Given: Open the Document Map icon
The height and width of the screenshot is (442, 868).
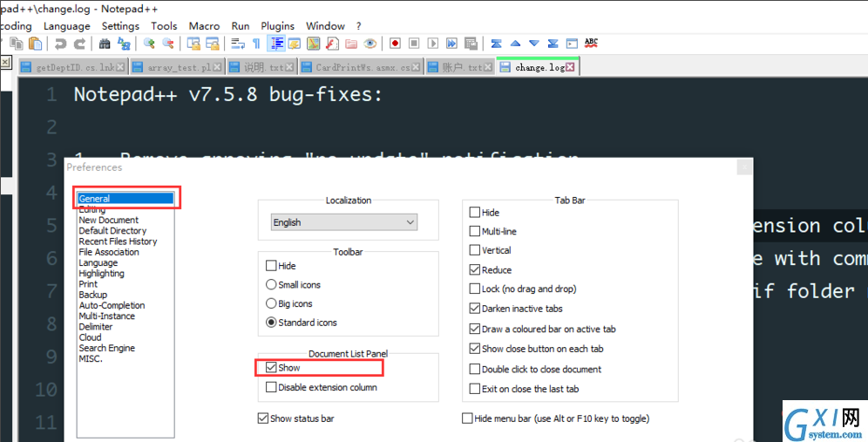Looking at the screenshot, I should click(x=314, y=44).
